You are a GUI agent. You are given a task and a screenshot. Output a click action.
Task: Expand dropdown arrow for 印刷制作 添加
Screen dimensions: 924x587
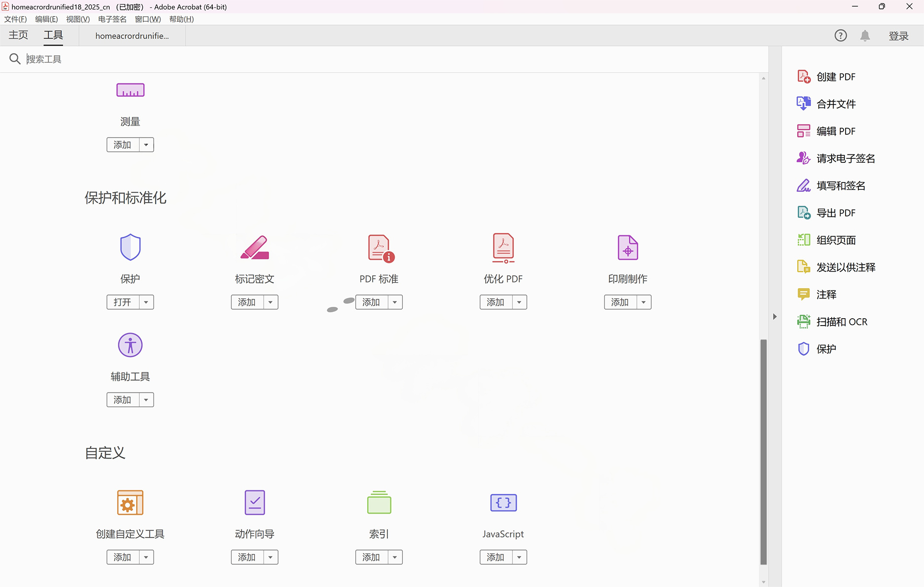[644, 302]
